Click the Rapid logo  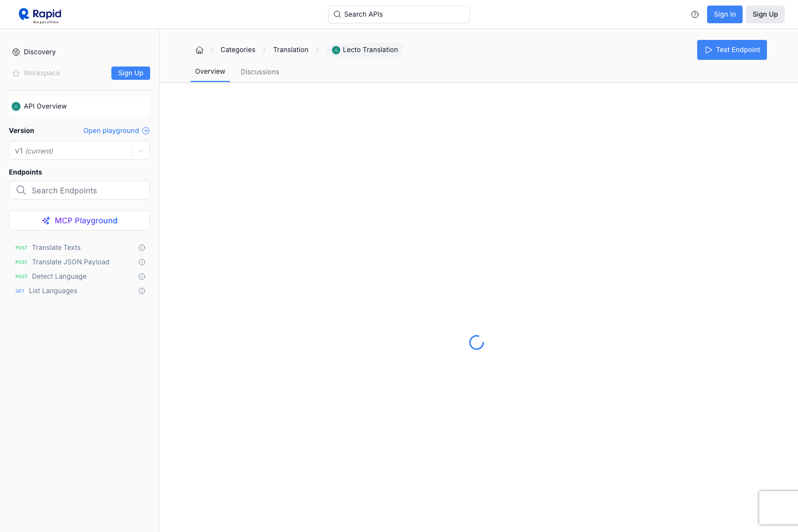click(x=39, y=14)
